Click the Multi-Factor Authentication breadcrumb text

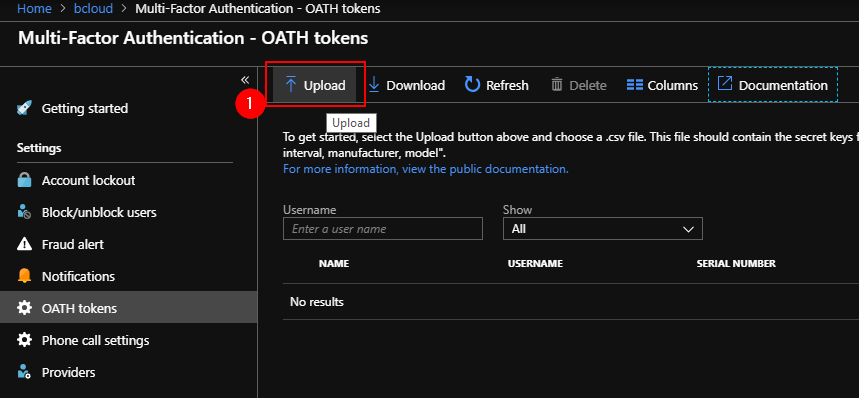[257, 9]
